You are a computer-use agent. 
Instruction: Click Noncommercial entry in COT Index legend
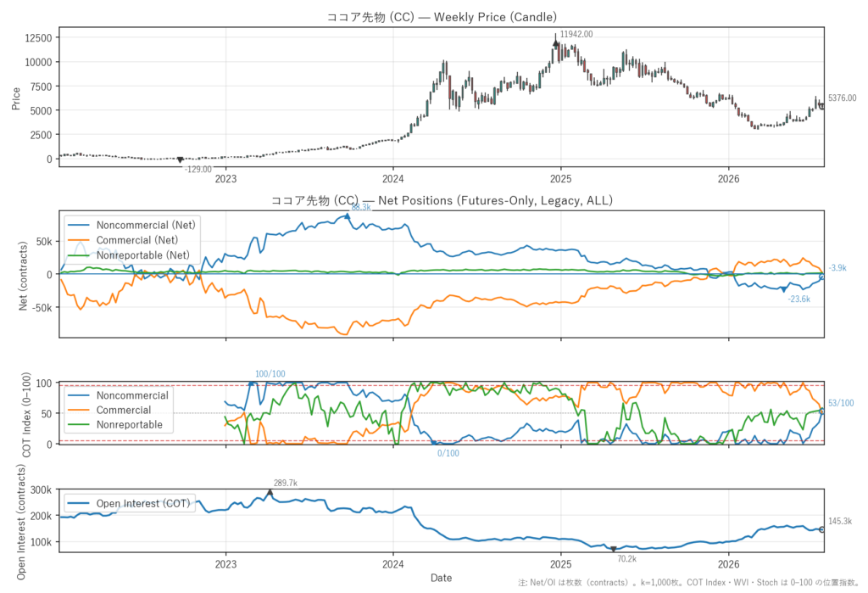coord(119,395)
